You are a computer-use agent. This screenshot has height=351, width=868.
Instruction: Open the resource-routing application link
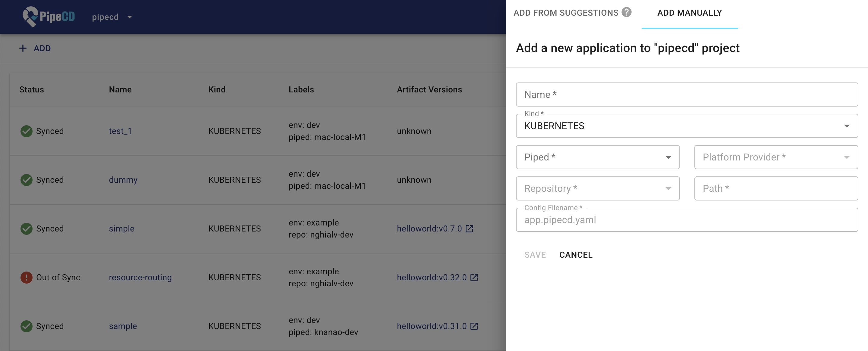click(x=140, y=278)
